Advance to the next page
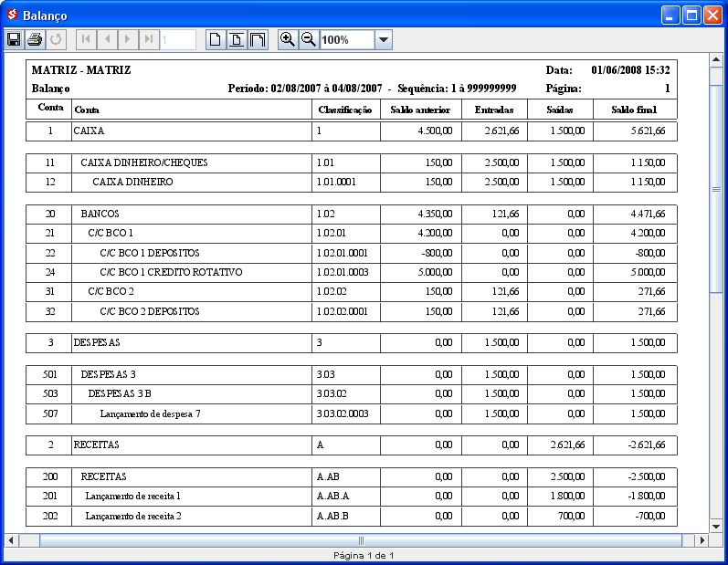728x565 pixels. pyautogui.click(x=128, y=39)
